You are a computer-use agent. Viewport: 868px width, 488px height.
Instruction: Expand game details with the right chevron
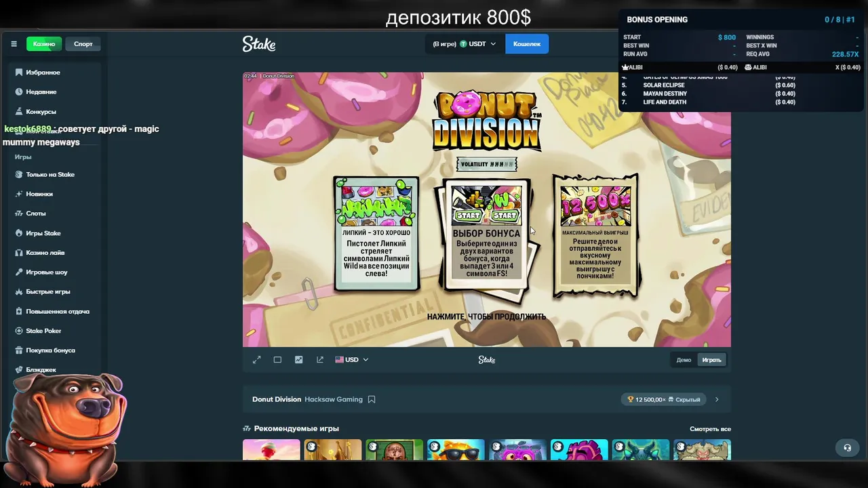pos(717,399)
